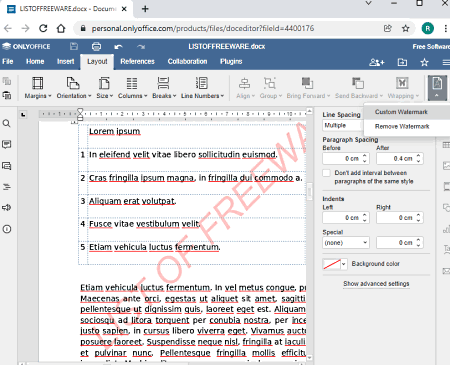The width and height of the screenshot is (450, 365).
Task: Click the Print icon in title bar
Action: click(96, 47)
